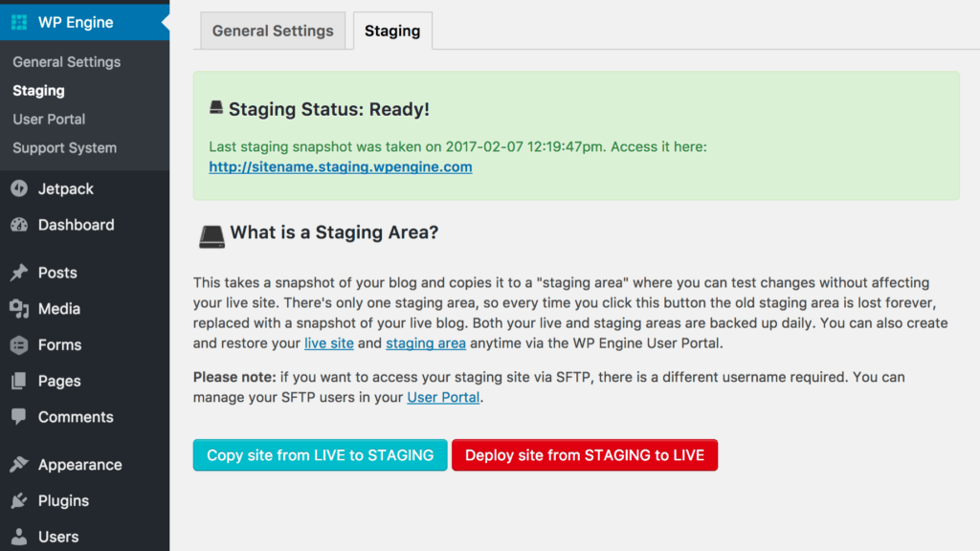Go to Jetpack menu
This screenshot has height=551, width=980.
(84, 188)
